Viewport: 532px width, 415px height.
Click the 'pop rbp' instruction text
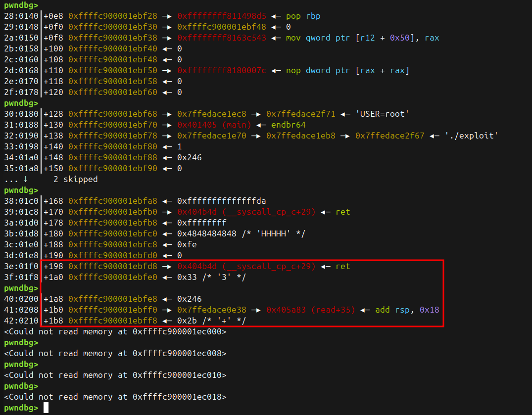pyautogui.click(x=303, y=16)
